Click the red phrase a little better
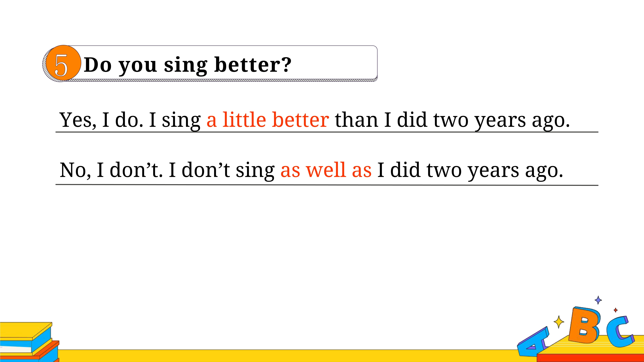This screenshot has width=644, height=362. click(268, 120)
